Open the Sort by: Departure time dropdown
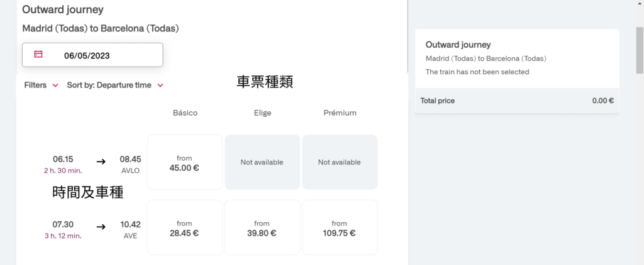 115,85
